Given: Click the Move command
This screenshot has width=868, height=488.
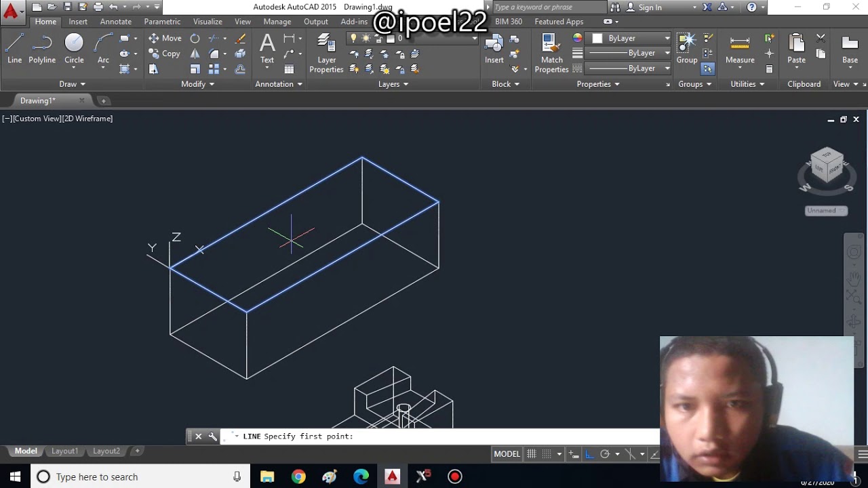Looking at the screenshot, I should click(165, 38).
